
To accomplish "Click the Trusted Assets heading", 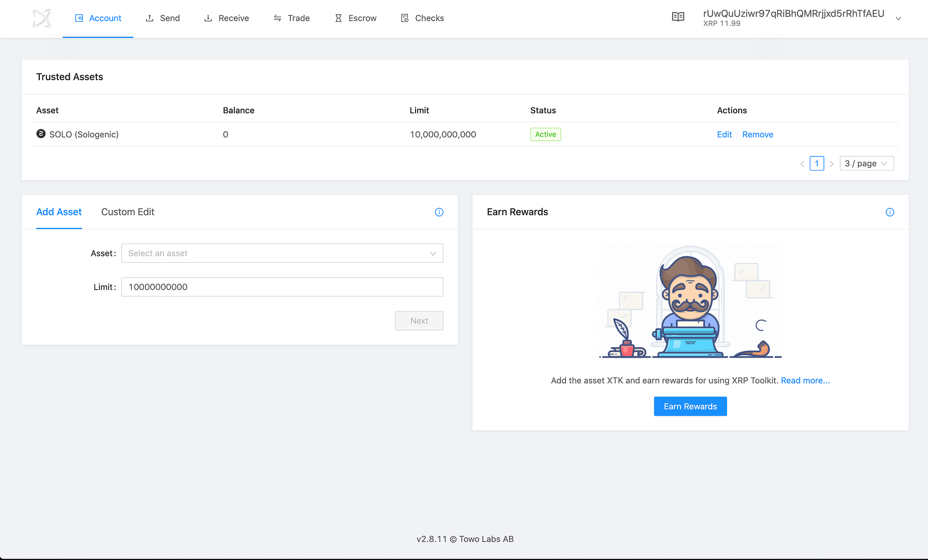I will pos(70,77).
